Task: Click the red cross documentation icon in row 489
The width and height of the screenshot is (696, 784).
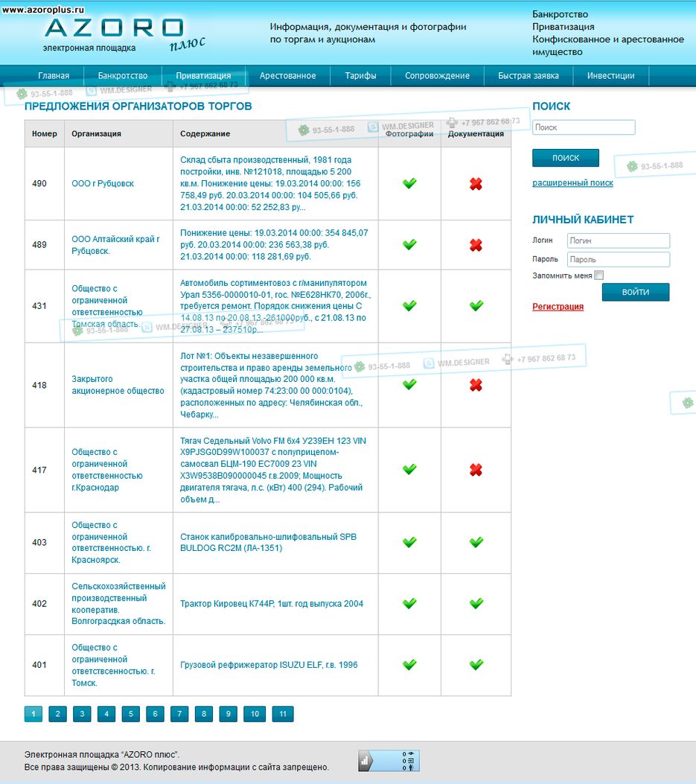Action: (x=476, y=245)
